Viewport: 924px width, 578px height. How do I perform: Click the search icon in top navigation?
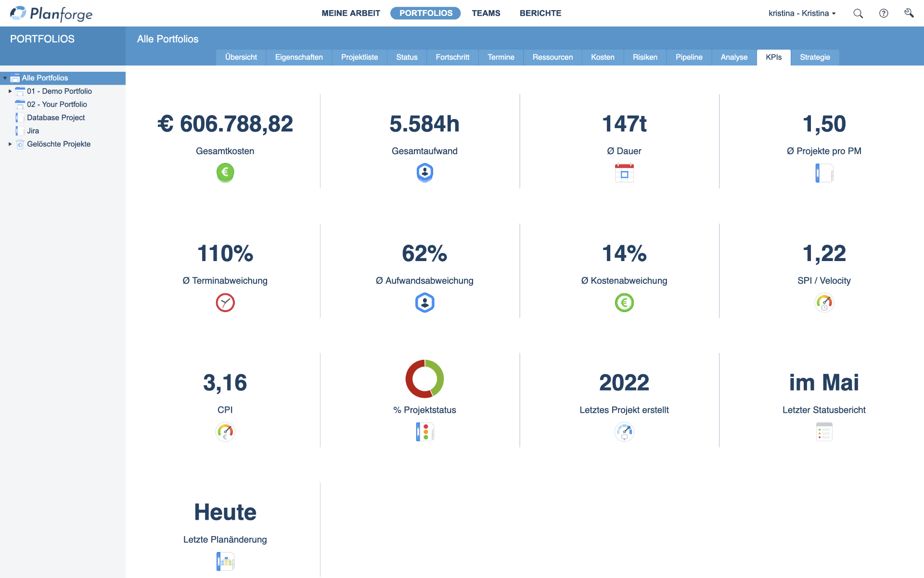[x=859, y=13]
